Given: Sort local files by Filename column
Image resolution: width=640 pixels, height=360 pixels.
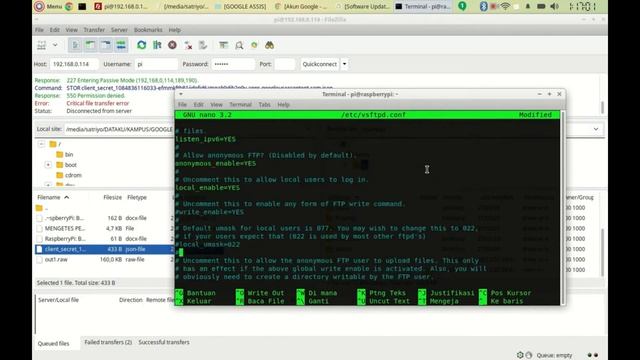Looking at the screenshot, I should coord(53,197).
